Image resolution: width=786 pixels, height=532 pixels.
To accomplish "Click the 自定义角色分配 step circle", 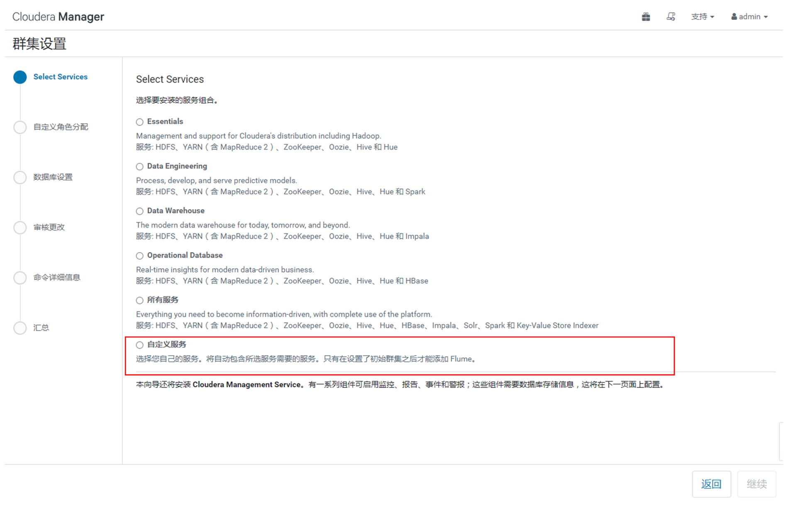I will [x=20, y=127].
